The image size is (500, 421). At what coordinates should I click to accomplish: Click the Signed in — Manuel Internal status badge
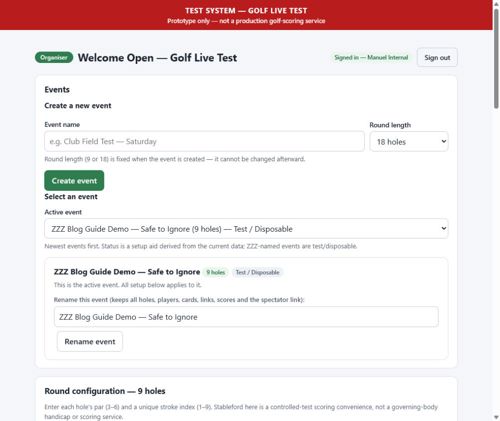[x=371, y=58]
